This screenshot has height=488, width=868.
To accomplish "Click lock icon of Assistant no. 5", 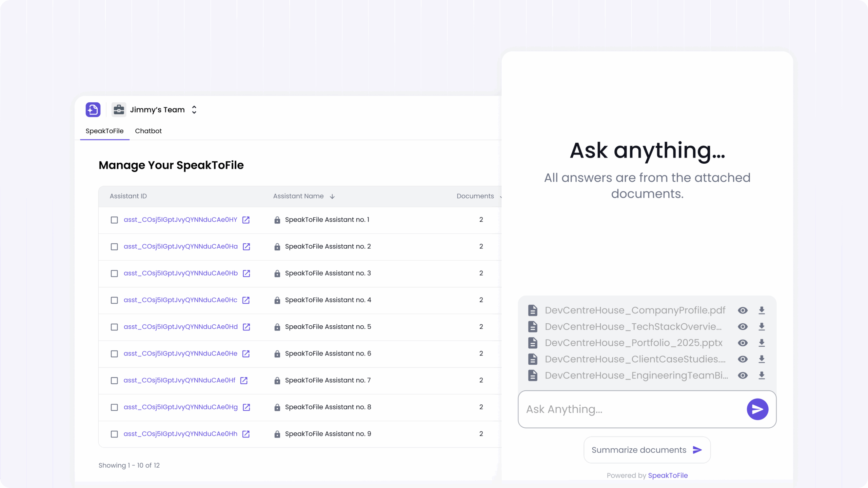I will [277, 327].
